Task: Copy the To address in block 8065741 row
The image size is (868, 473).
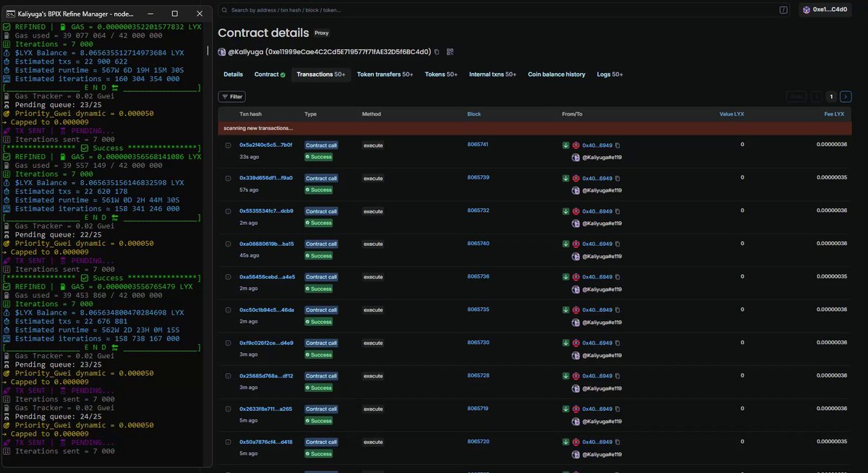Action: tap(618, 145)
